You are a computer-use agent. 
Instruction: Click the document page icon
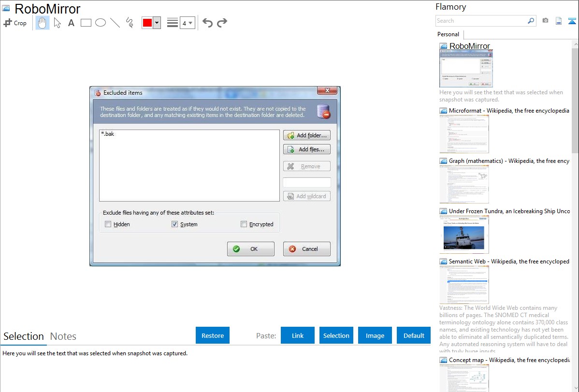[x=559, y=21]
